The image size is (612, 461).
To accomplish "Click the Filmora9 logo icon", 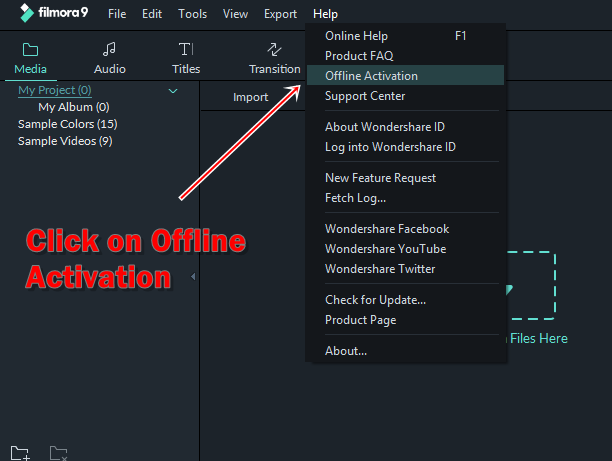I will click(27, 13).
